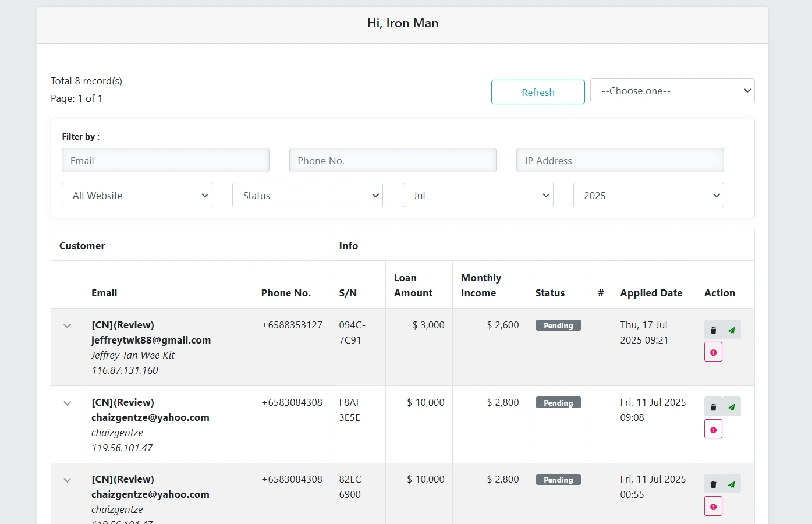Click trash icon for application F8AF-3E5E
Image resolution: width=812 pixels, height=524 pixels.
click(713, 407)
